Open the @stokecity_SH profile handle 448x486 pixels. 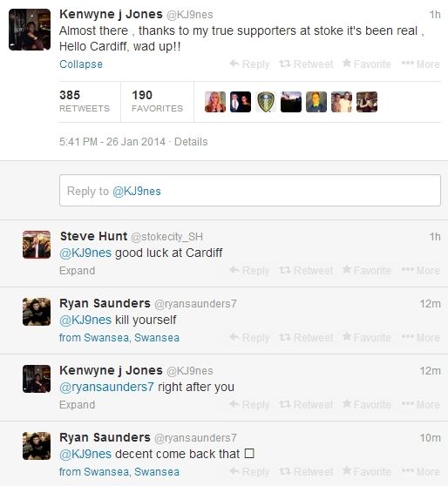click(x=167, y=237)
